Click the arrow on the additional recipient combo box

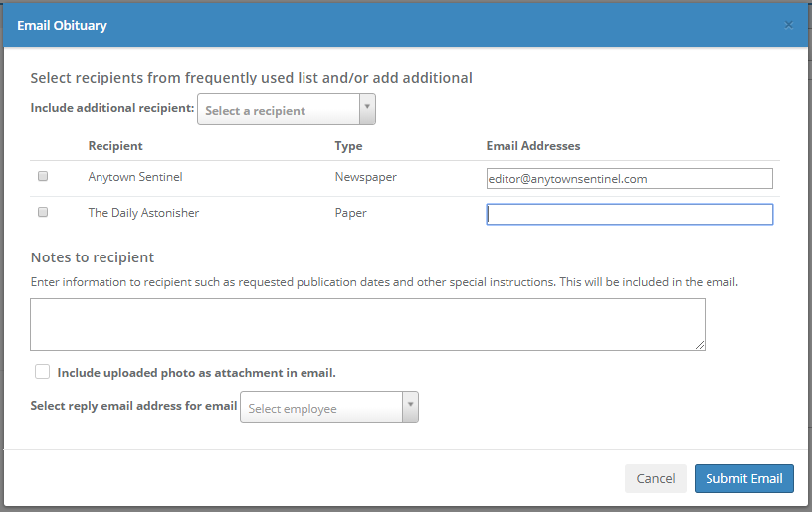(366, 109)
